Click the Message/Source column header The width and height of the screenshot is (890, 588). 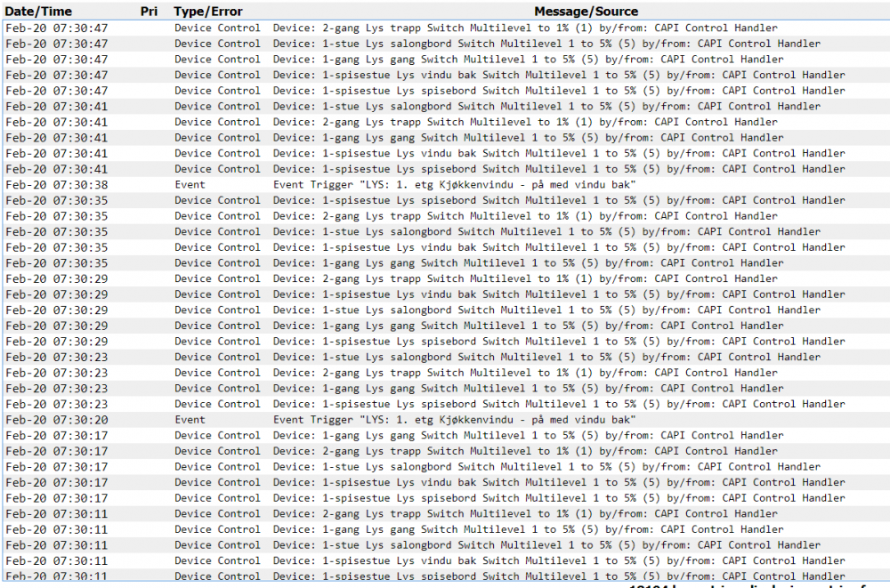586,12
